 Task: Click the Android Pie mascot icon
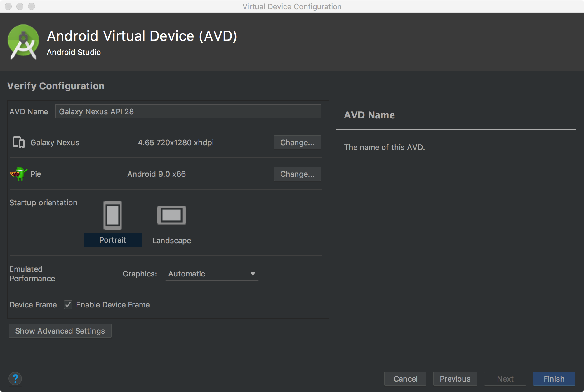click(x=19, y=174)
